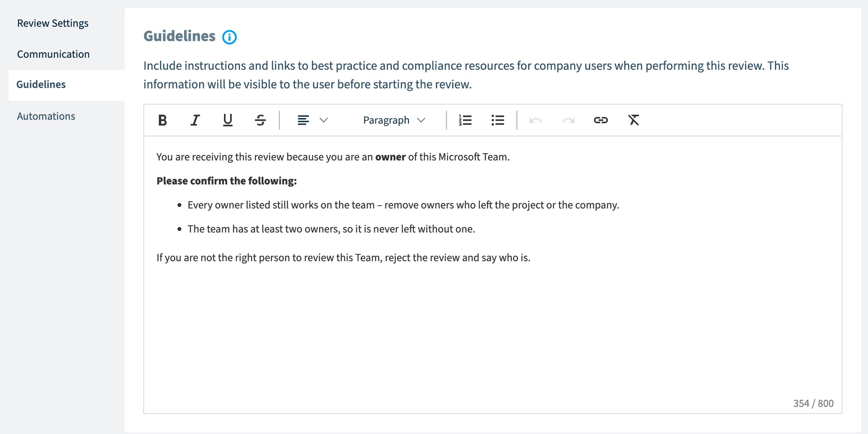
Task: Toggle underline formatting
Action: coord(227,120)
